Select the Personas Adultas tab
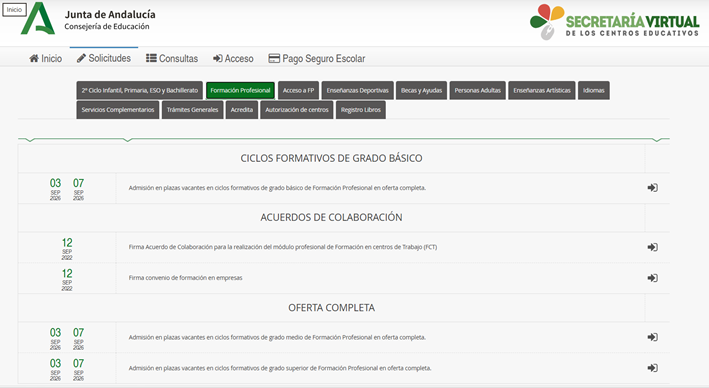709x388 pixels. coord(477,90)
